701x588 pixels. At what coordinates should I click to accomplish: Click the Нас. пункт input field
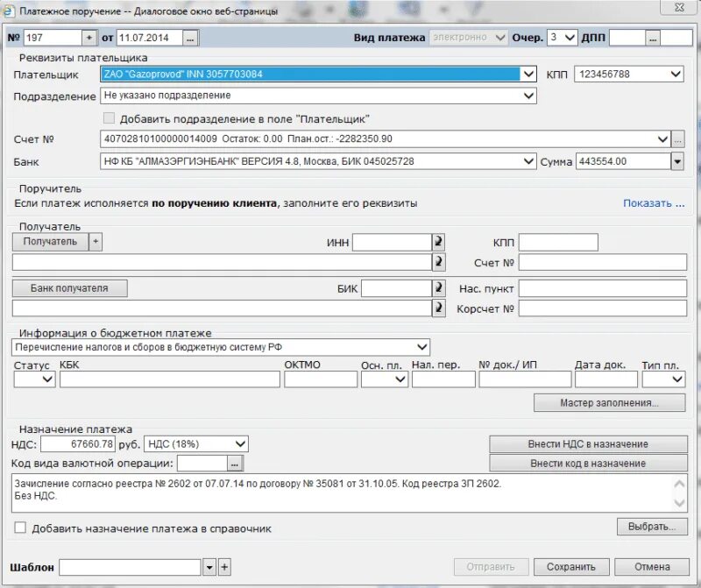click(603, 288)
